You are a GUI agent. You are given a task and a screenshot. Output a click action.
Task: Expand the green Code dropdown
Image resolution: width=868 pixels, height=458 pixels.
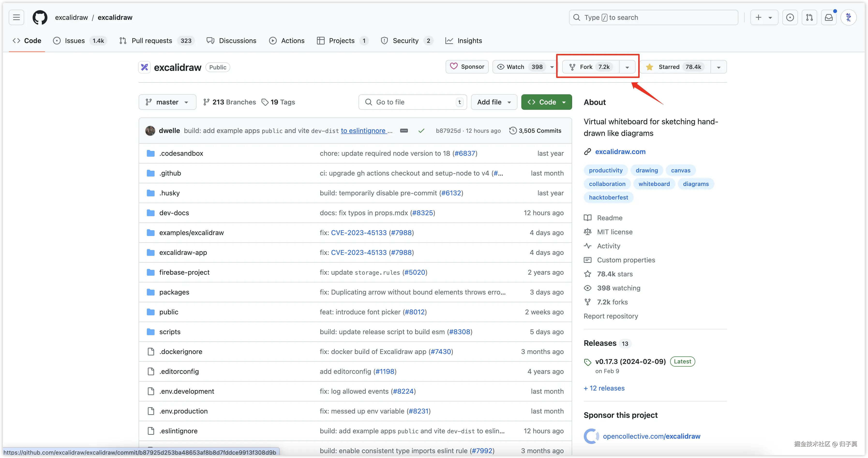(x=546, y=102)
